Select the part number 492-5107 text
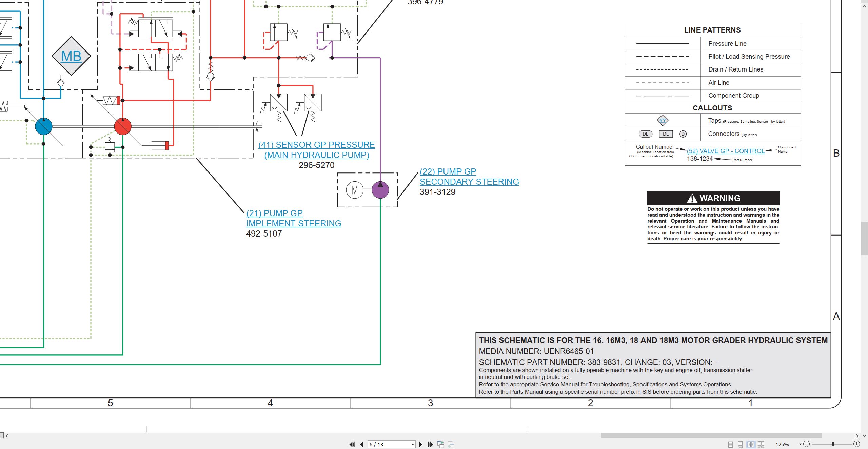868x449 pixels. pos(264,233)
